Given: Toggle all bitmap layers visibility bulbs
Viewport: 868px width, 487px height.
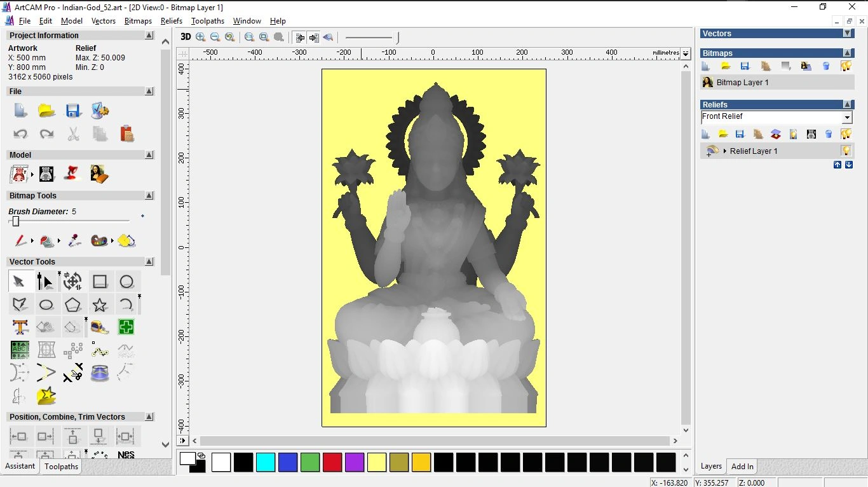Looking at the screenshot, I should [846, 65].
